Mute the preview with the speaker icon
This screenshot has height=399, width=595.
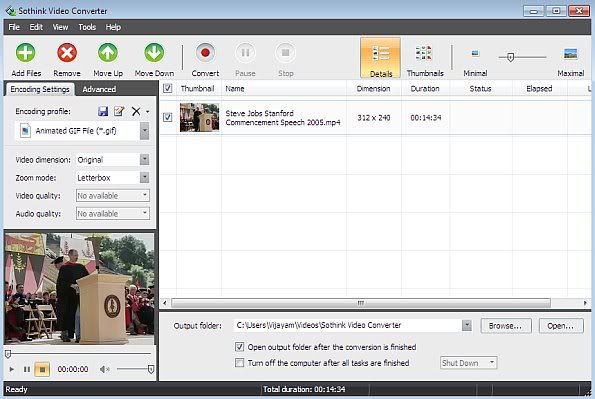click(x=104, y=369)
